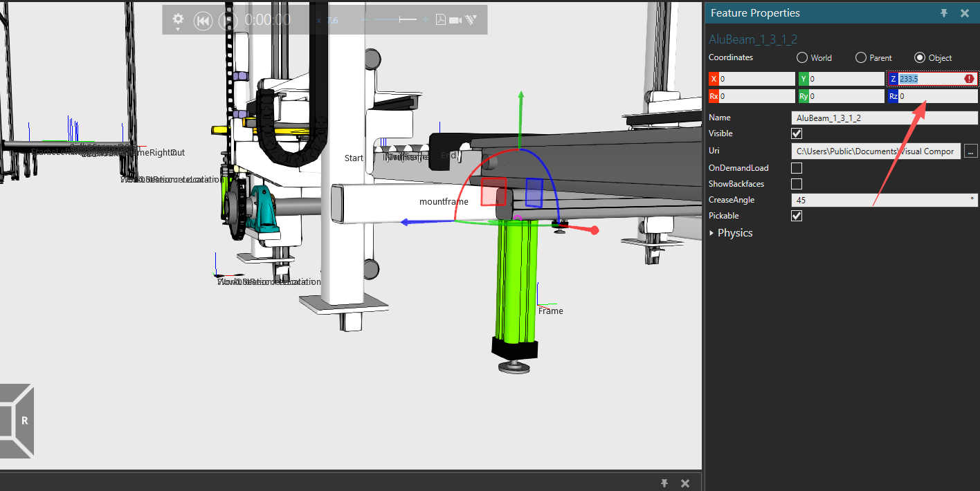Click the Z field error warning icon
This screenshot has width=980, height=491.
coord(969,79)
